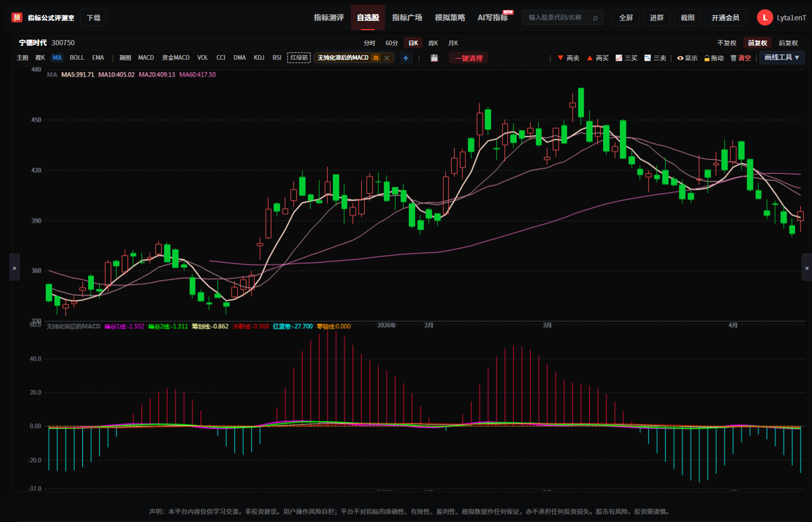Image resolution: width=812 pixels, height=522 pixels.
Task: Select the MACD sub-chart indicator
Action: 146,58
